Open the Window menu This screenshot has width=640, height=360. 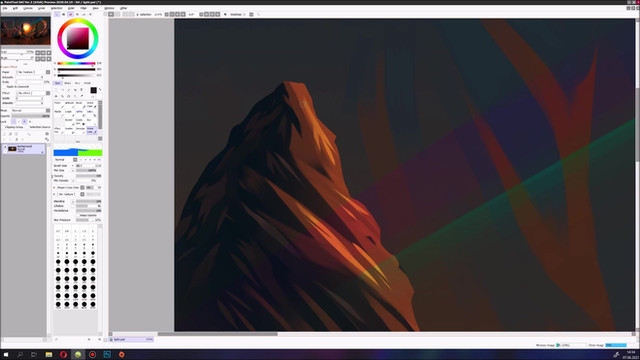click(109, 8)
